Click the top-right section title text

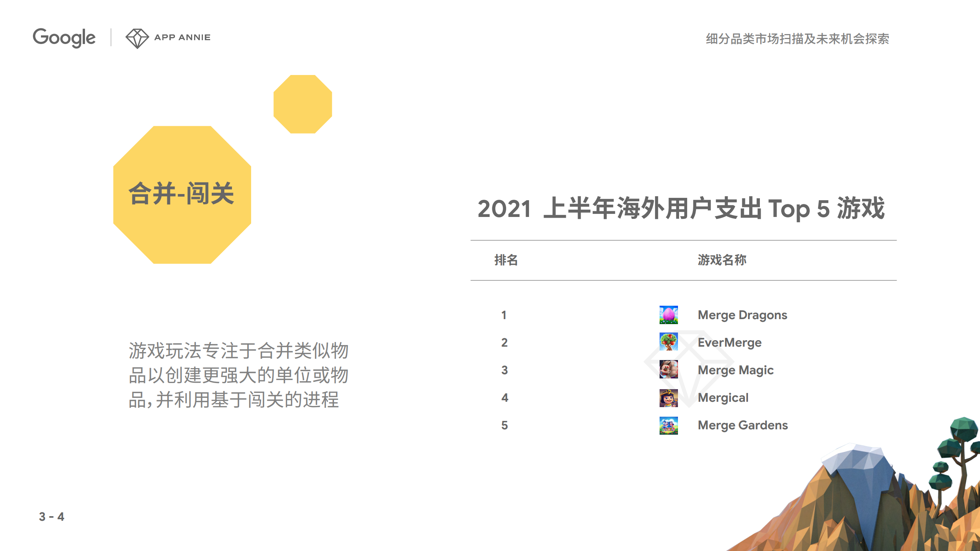pos(797,39)
